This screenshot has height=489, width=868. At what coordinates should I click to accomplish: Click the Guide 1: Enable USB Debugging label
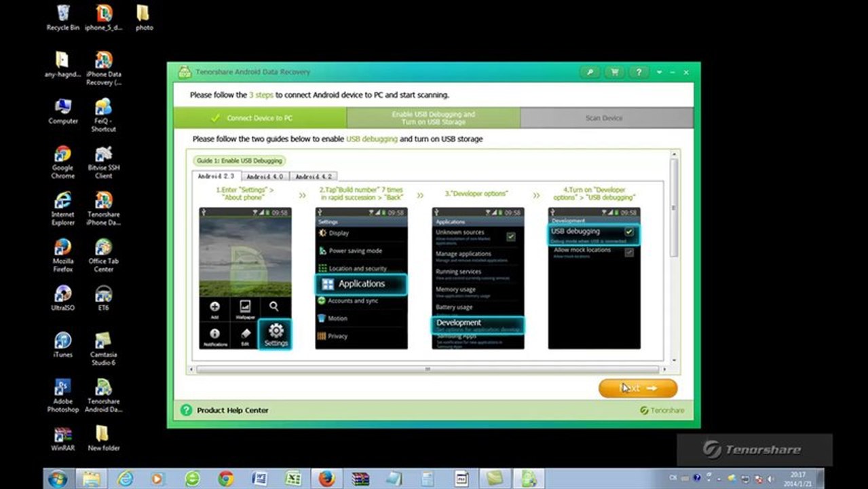(238, 161)
